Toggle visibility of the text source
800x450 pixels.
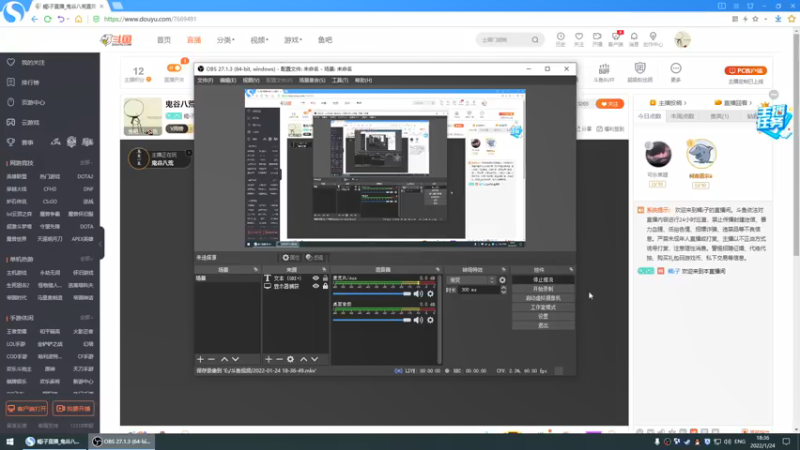tap(315, 278)
